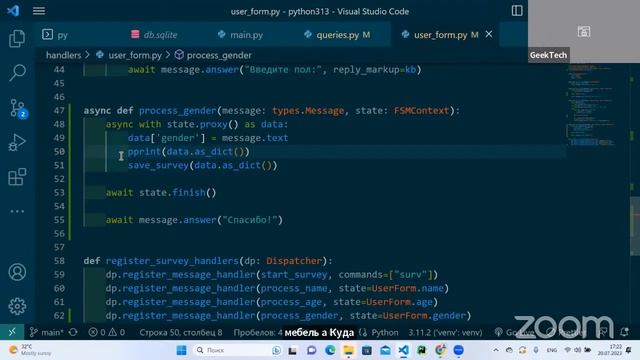Open the Explorer view in activity bar
Image resolution: width=640 pixels, height=360 pixels.
(17, 39)
